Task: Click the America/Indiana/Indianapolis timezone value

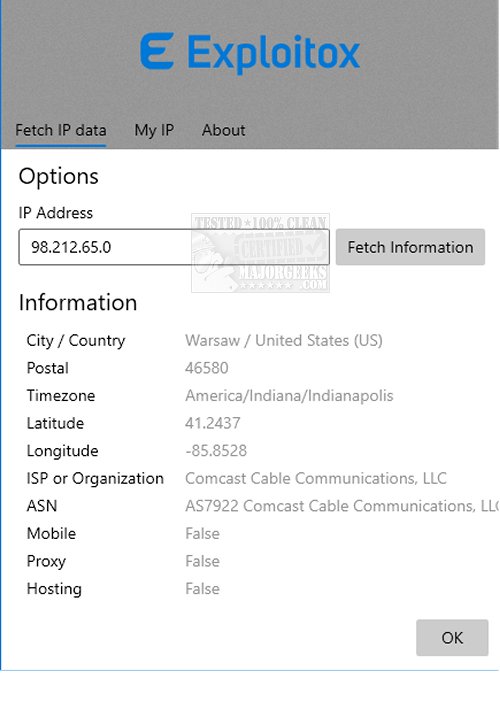Action: click(289, 396)
